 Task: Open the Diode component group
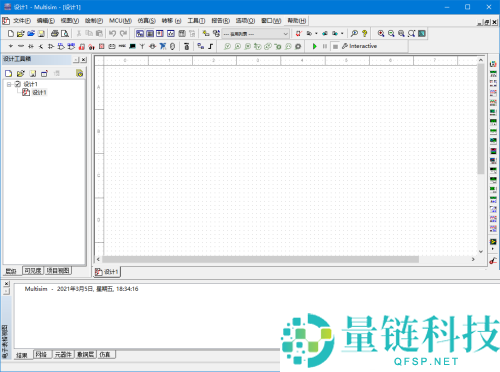(x=31, y=46)
